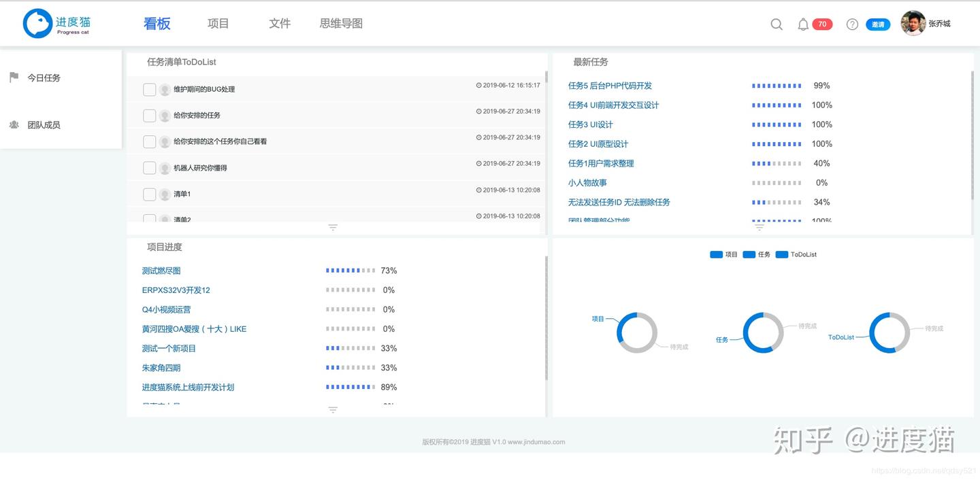Image resolution: width=980 pixels, height=480 pixels.
Task: Click the 邀请 button
Action: [877, 24]
